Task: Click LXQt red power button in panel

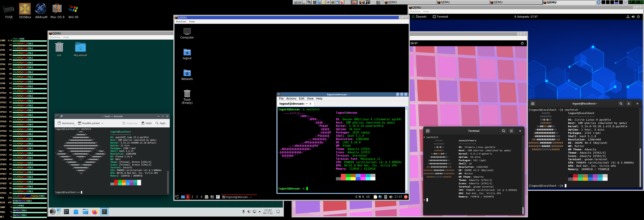Action: pos(406,197)
